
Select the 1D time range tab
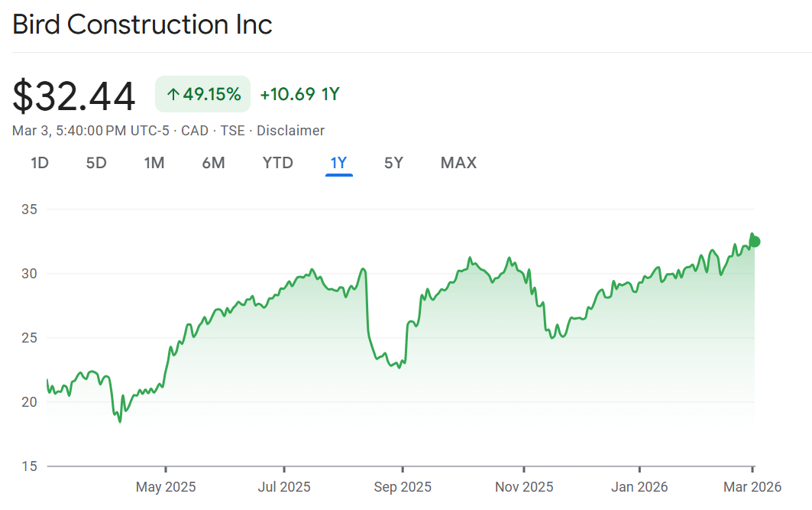click(x=40, y=163)
